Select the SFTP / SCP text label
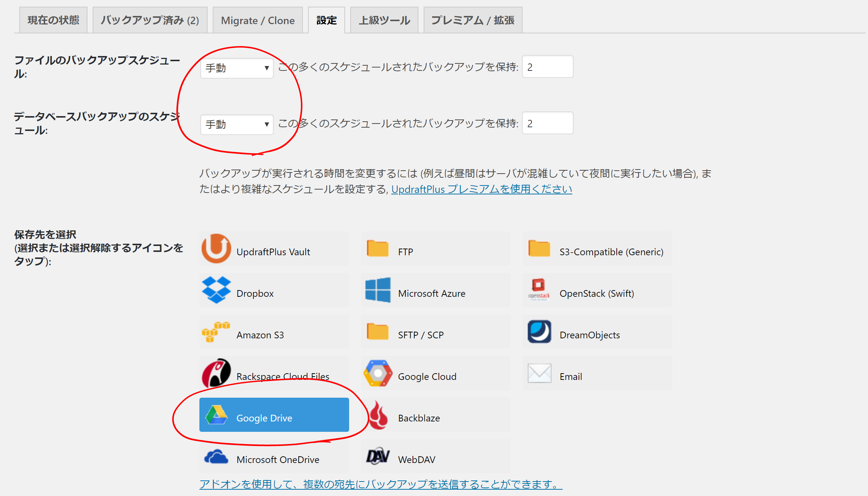This screenshot has width=868, height=496. [x=421, y=335]
